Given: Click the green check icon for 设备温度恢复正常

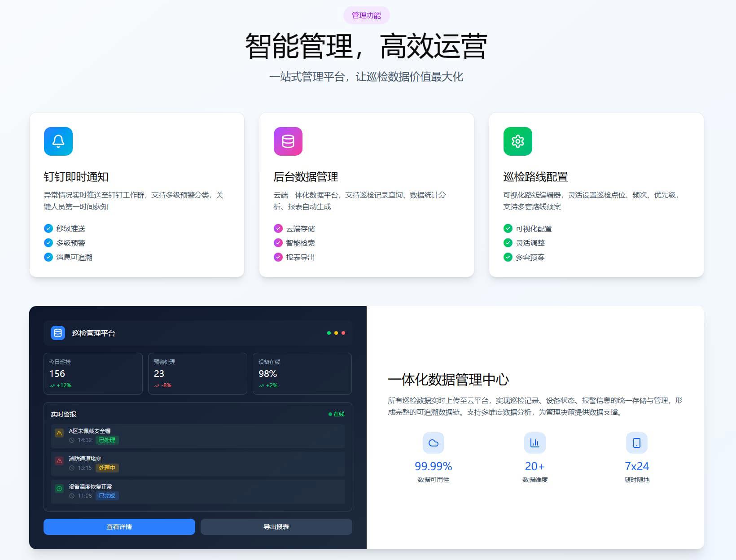Looking at the screenshot, I should 59,489.
